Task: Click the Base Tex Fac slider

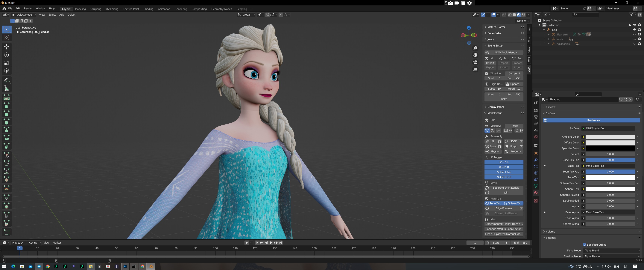Action: coord(610,160)
